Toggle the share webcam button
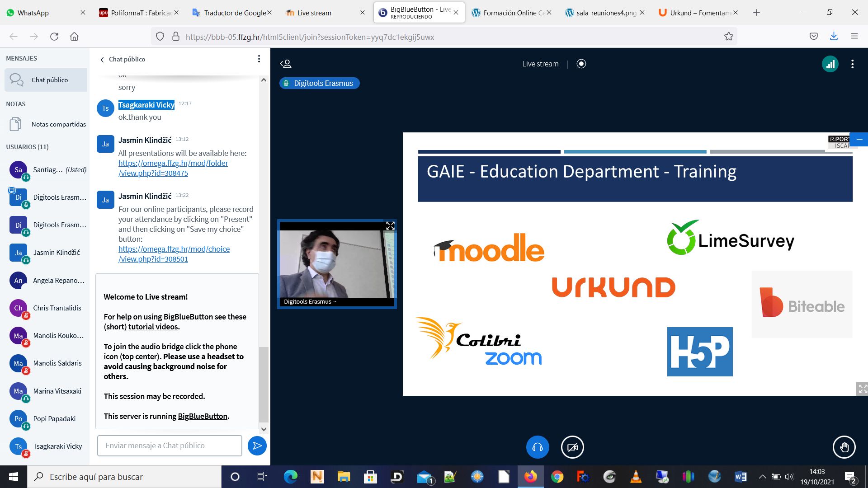The width and height of the screenshot is (868, 488). (572, 447)
